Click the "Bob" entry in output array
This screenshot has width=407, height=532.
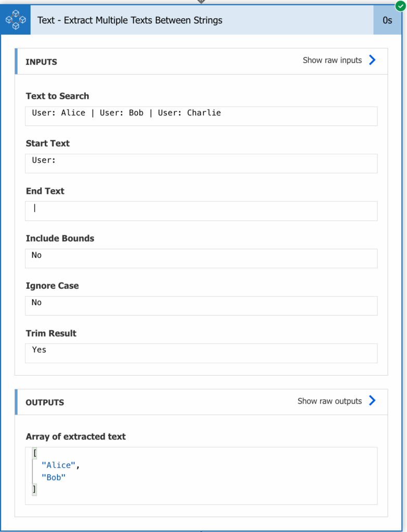[x=54, y=477]
